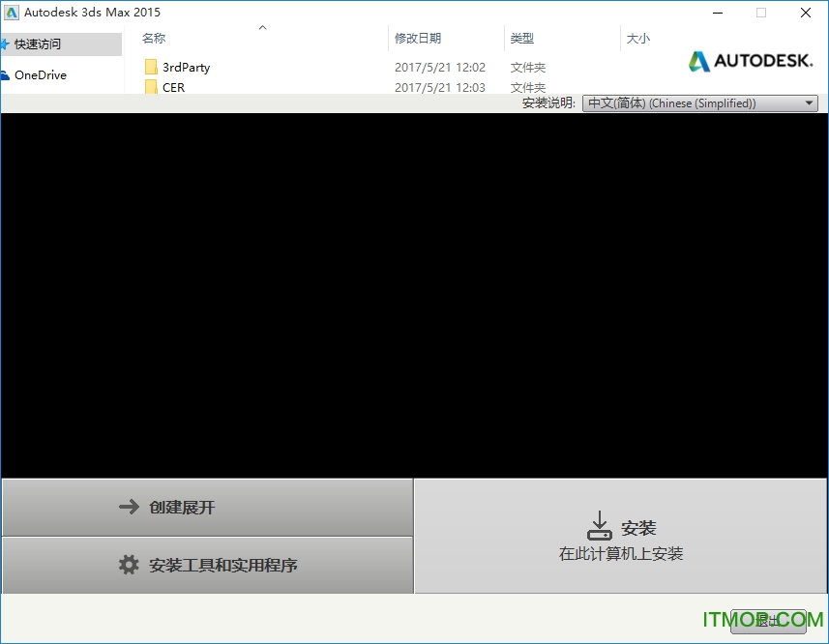This screenshot has width=829, height=644.
Task: Click 3rdParty modified date 2017/5/21 12:02
Action: (440, 68)
